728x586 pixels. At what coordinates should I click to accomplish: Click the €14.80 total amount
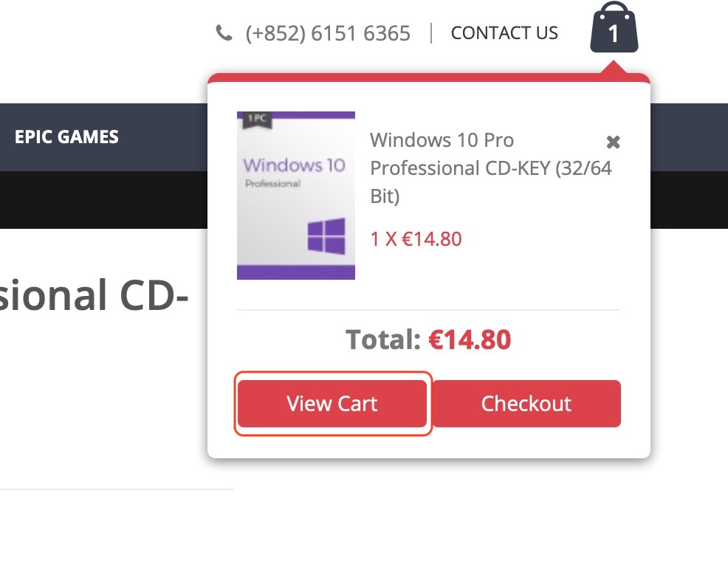470,339
